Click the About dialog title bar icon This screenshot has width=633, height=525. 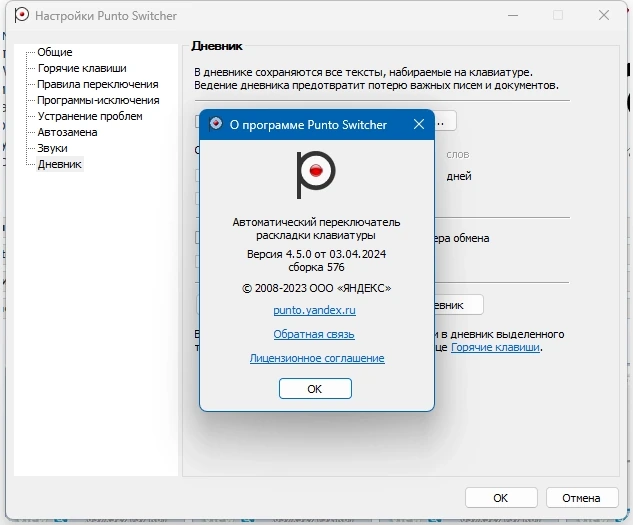(x=216, y=124)
